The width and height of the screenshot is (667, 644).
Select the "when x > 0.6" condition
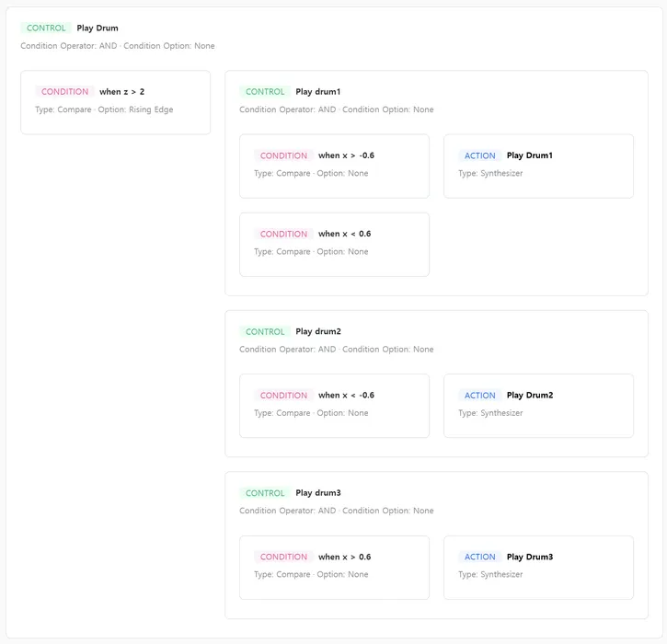pyautogui.click(x=344, y=558)
